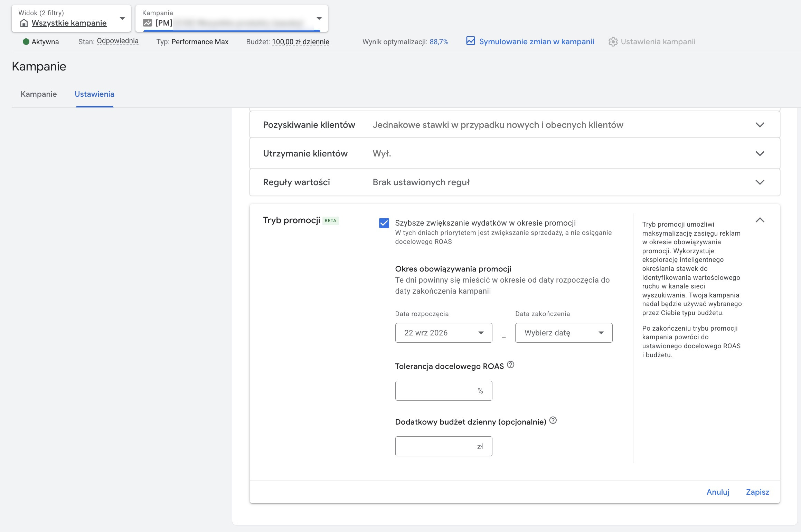Click the budget 100,00 zł dziennie
The image size is (801, 532).
pyautogui.click(x=301, y=42)
